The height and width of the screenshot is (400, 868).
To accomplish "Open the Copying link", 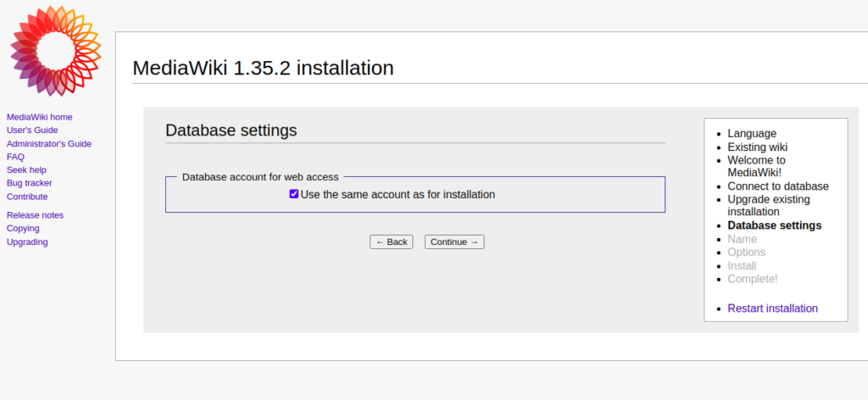I will (23, 229).
